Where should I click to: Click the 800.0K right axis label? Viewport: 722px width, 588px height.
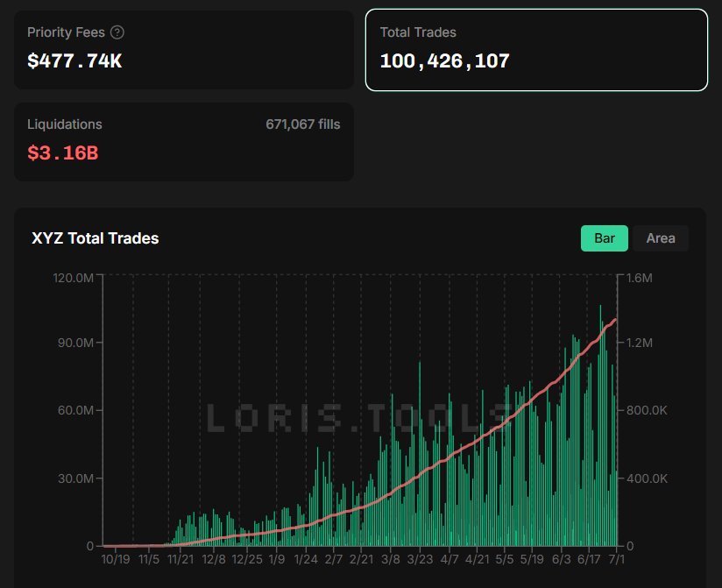(x=647, y=410)
